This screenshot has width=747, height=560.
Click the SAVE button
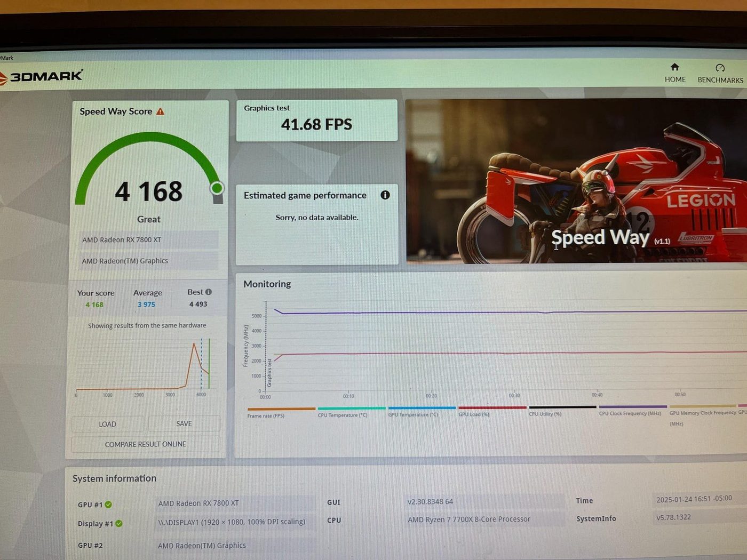pos(184,423)
